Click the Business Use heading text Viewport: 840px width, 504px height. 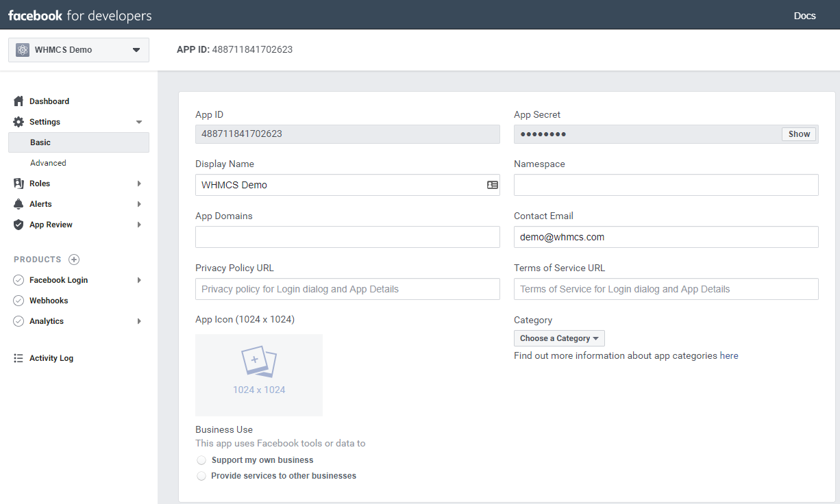[224, 430]
